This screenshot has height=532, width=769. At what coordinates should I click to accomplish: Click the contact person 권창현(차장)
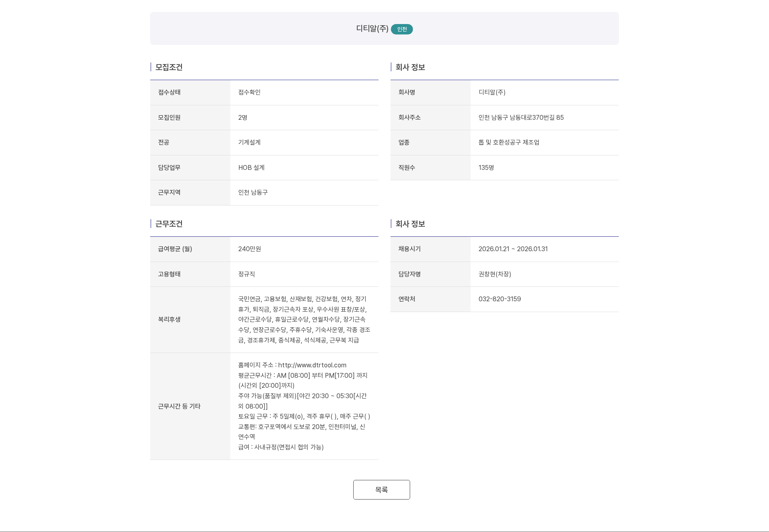point(495,274)
